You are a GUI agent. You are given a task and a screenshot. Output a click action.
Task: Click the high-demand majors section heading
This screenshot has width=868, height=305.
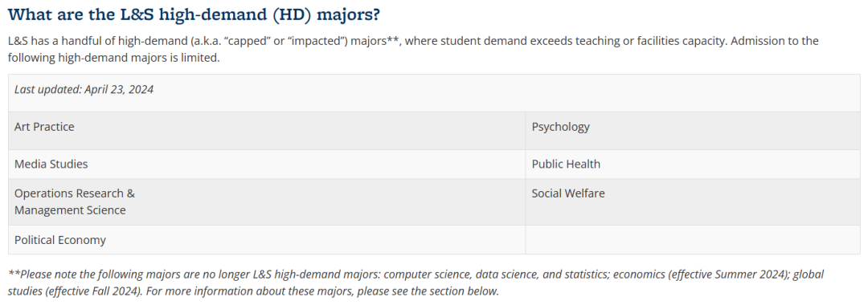tap(194, 14)
